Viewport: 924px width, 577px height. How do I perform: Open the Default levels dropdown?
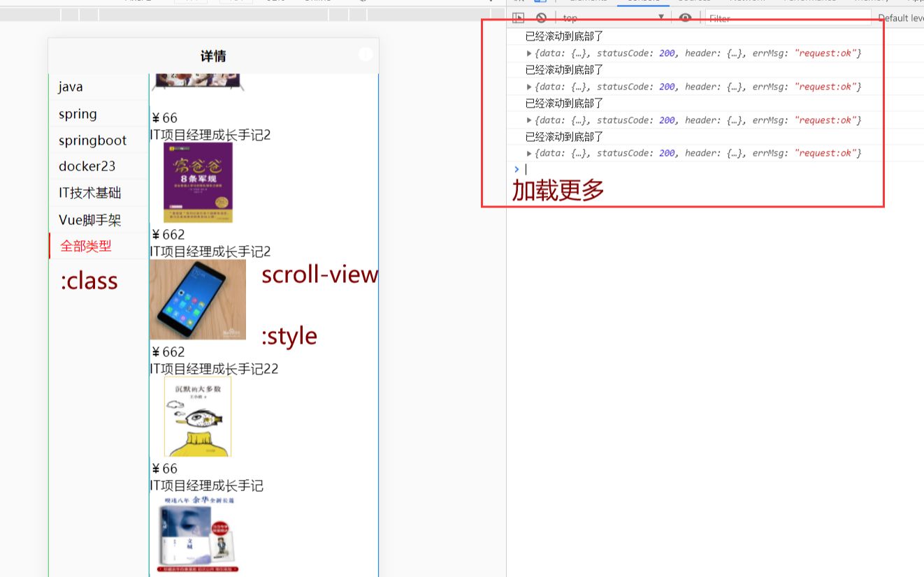901,19
